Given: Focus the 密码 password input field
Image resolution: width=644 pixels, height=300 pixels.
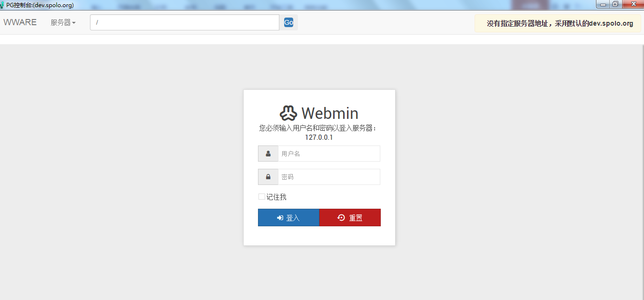Looking at the screenshot, I should pos(329,177).
